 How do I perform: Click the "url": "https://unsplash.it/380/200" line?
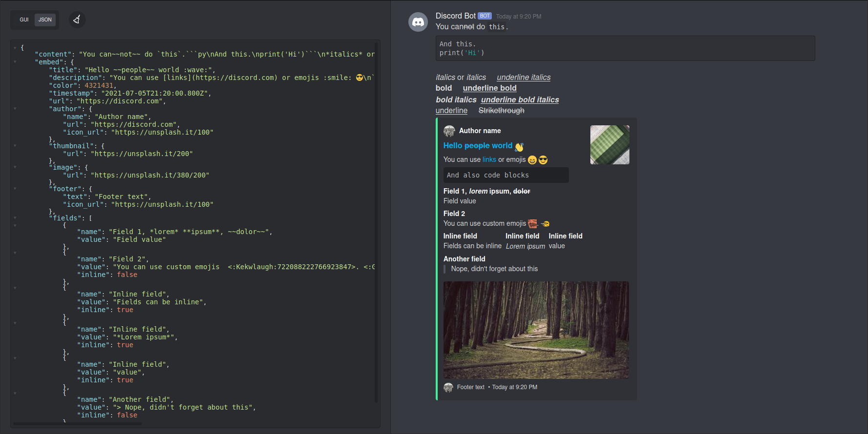click(136, 175)
